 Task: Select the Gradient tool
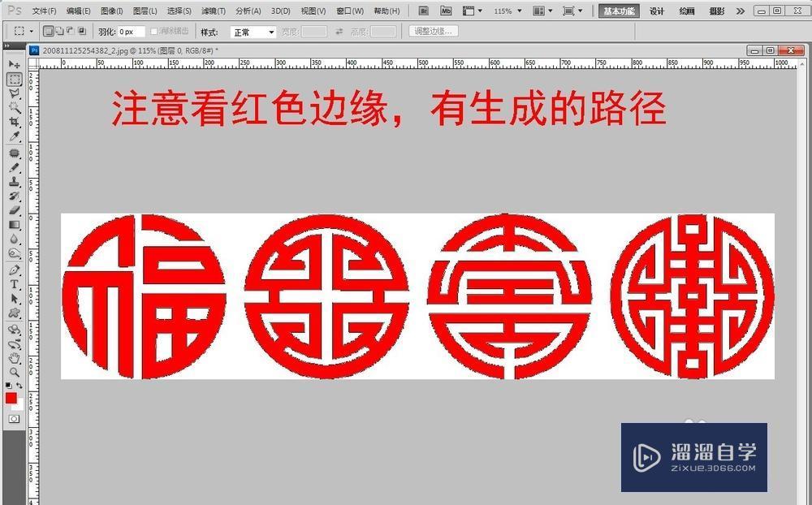pyautogui.click(x=14, y=225)
